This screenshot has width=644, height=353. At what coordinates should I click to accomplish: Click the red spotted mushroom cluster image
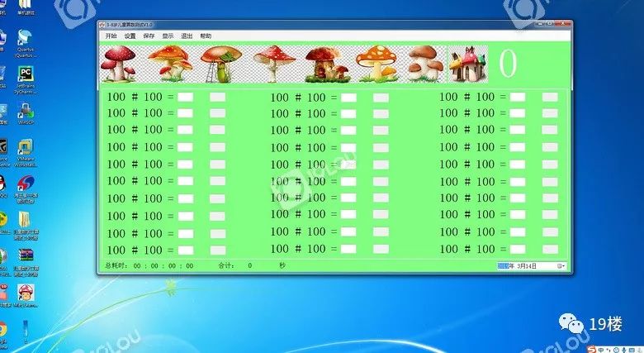point(119,64)
